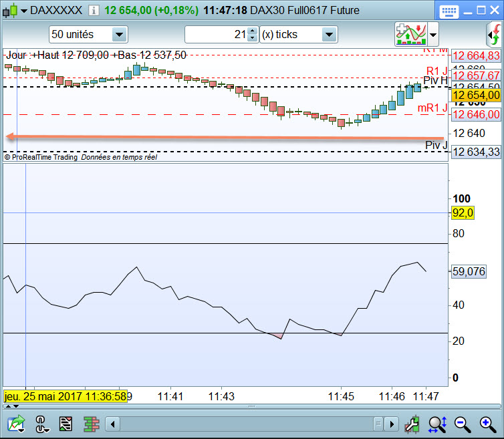Open the order list ticket icon
Screen dimensions: 504x439
point(66,424)
